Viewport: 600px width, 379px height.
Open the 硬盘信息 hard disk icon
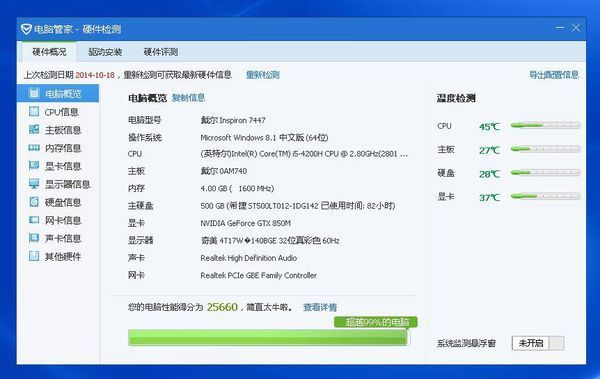pyautogui.click(x=34, y=202)
